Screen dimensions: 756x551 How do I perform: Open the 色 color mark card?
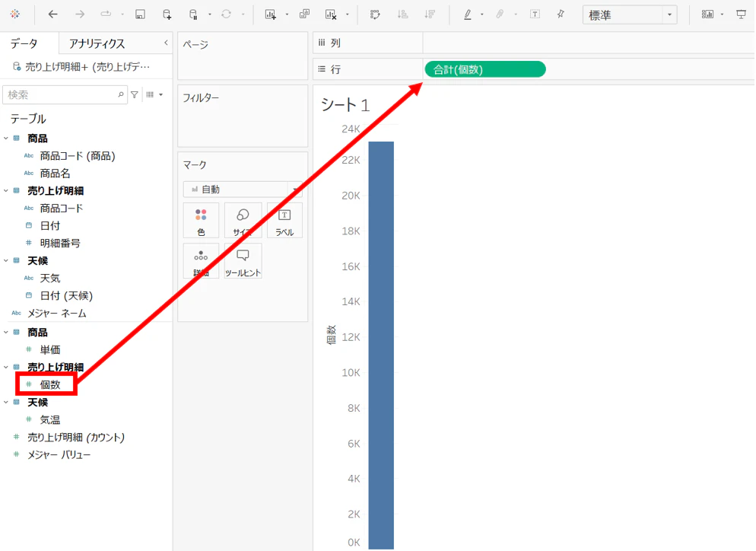[201, 221]
